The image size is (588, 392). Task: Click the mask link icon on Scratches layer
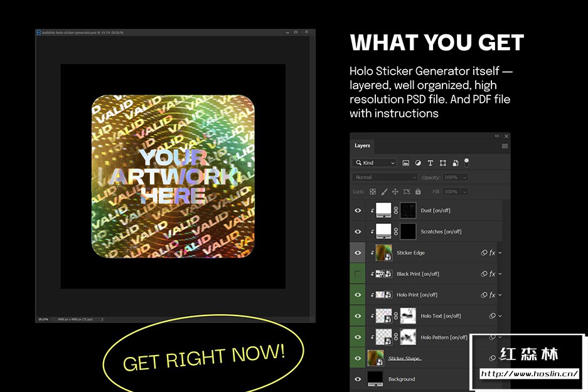(395, 231)
